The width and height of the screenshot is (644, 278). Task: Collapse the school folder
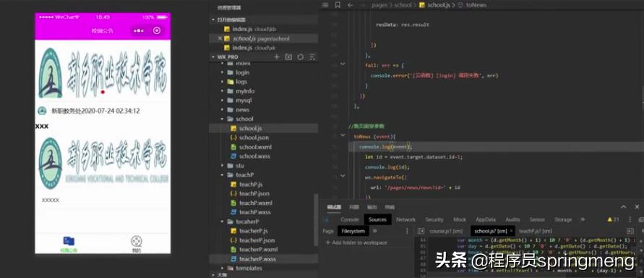point(222,119)
